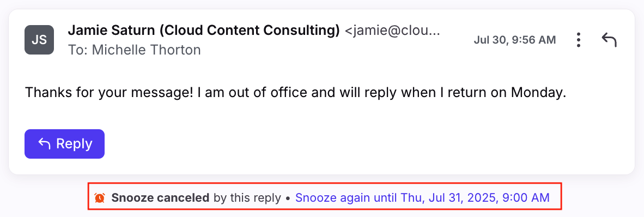Open the three-dot more options menu
Screen dimensions: 644x217
coord(578,40)
